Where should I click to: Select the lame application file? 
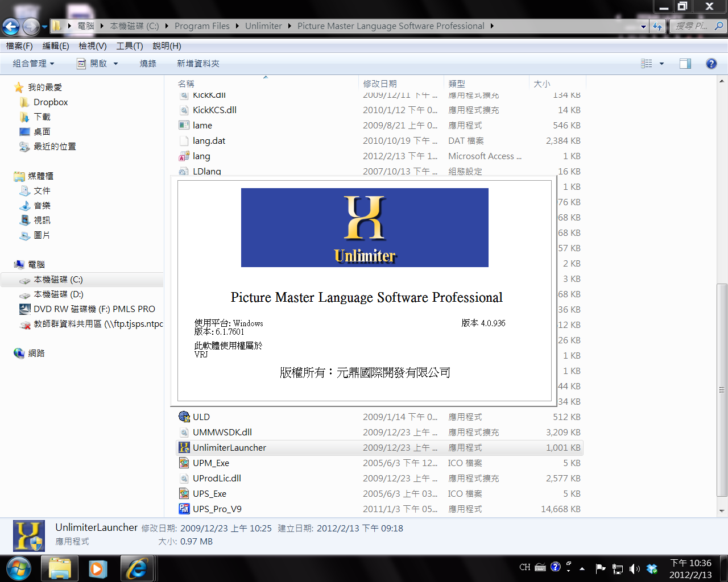coord(380,126)
